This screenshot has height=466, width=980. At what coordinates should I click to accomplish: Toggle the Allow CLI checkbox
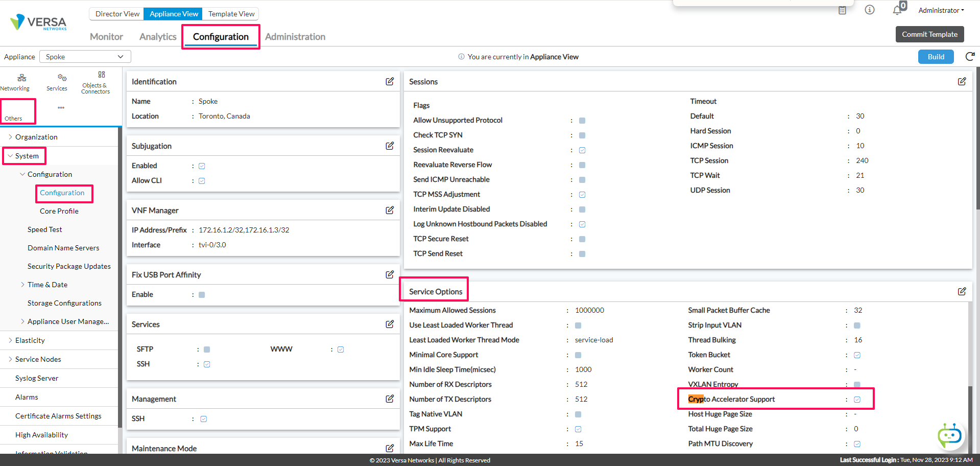pyautogui.click(x=202, y=181)
